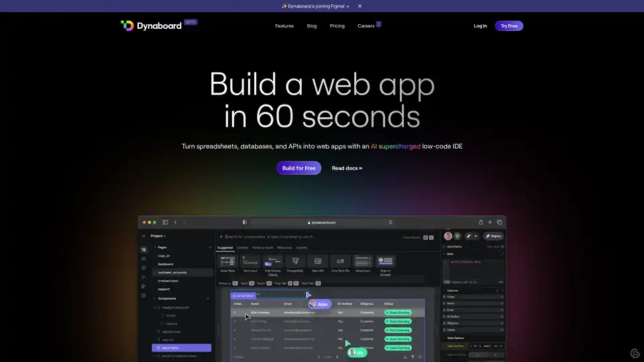The width and height of the screenshot is (644, 362).
Task: Go to the Pricing page
Action: click(x=337, y=26)
